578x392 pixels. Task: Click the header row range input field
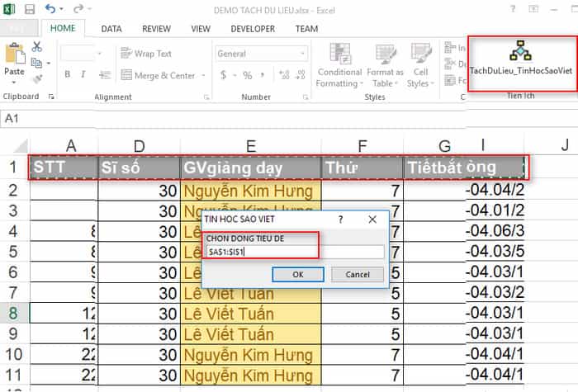click(295, 252)
